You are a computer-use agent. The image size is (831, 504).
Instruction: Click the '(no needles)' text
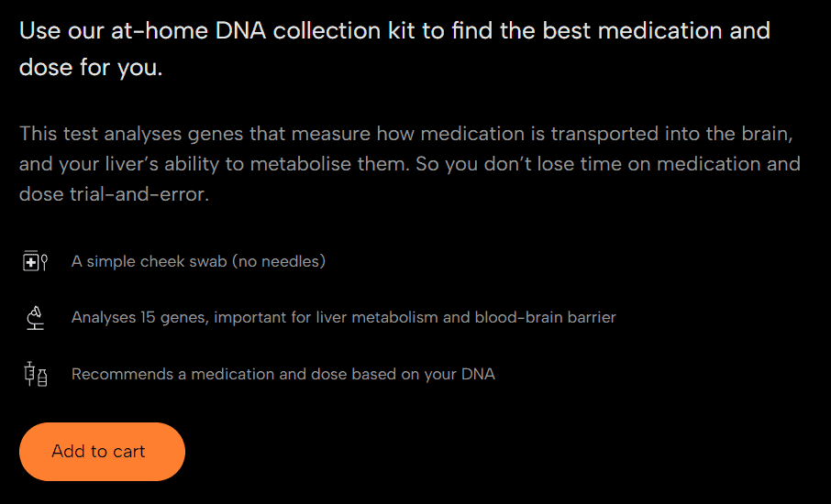click(x=278, y=261)
